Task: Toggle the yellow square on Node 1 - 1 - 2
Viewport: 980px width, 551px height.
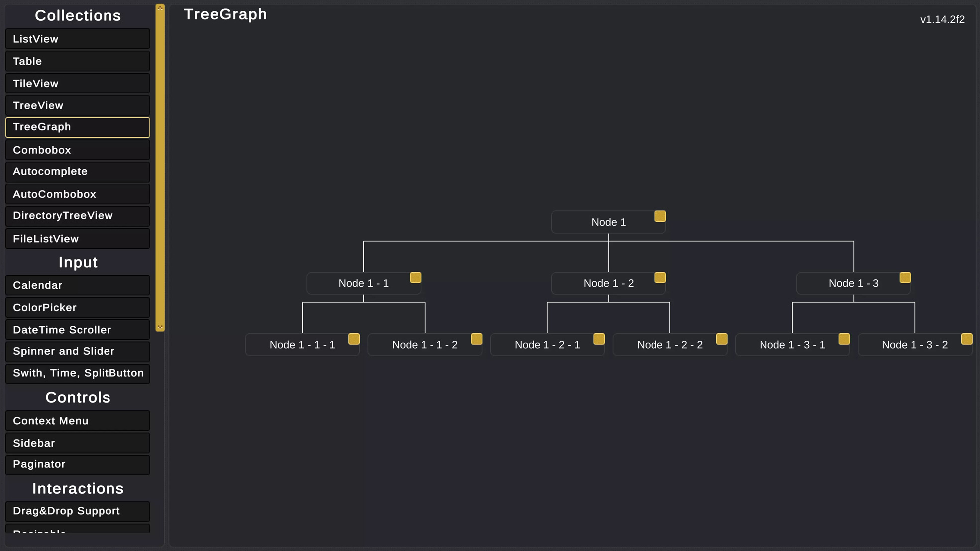Action: [x=476, y=339]
